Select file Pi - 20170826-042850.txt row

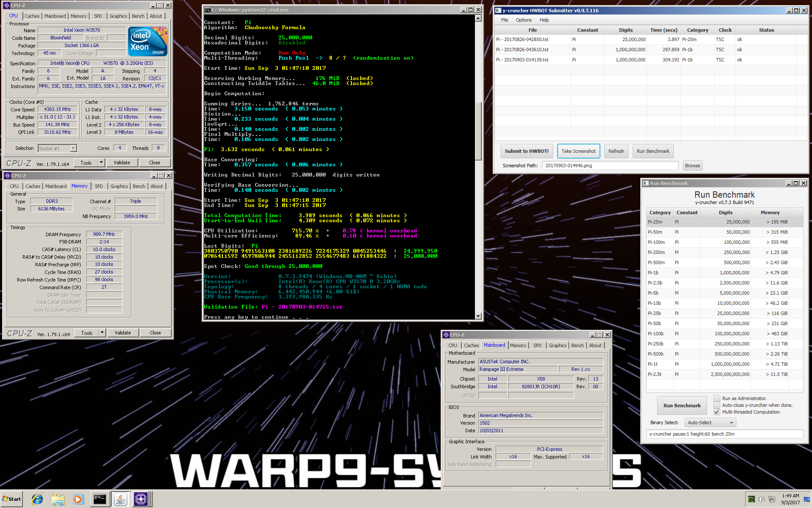click(x=651, y=39)
